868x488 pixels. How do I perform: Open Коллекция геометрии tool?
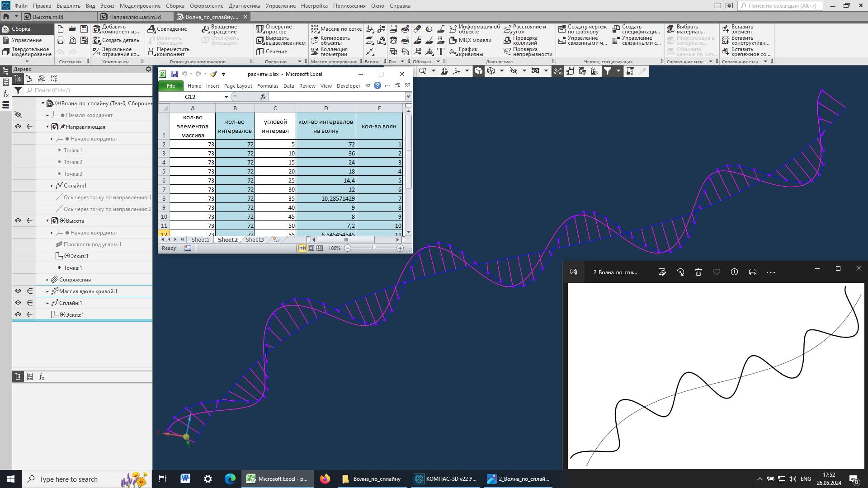[330, 52]
